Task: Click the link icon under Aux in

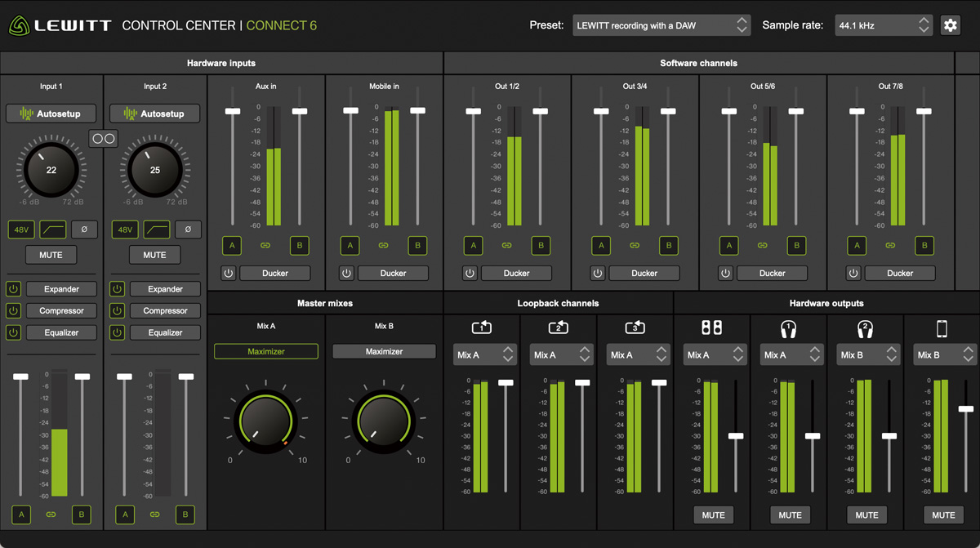Action: pos(265,245)
